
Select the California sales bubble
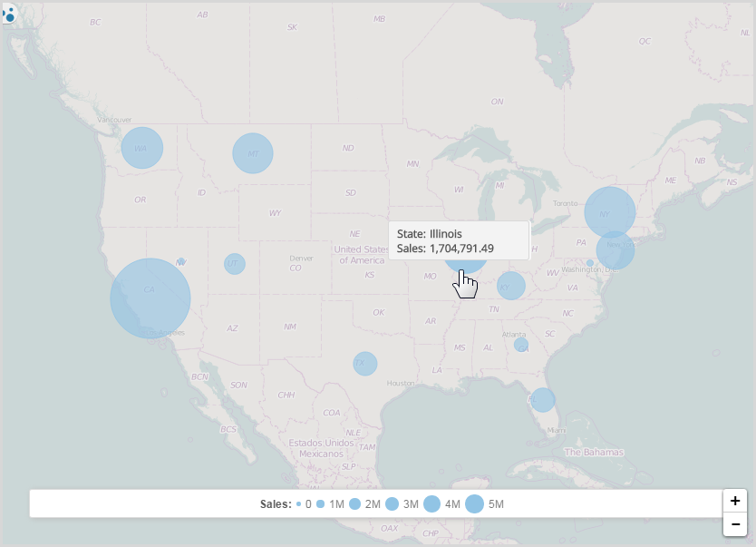coord(150,298)
